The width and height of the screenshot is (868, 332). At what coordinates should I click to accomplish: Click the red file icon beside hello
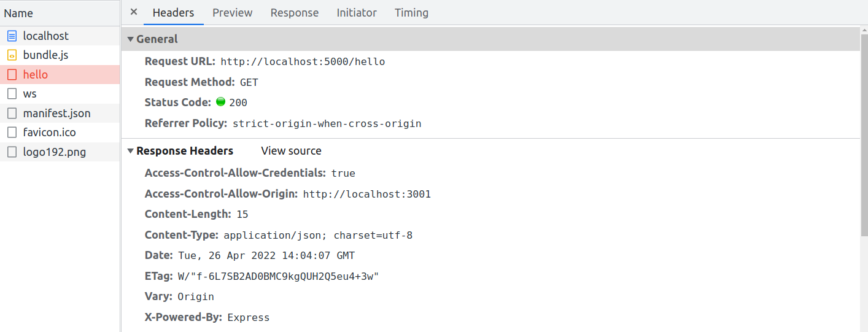coord(12,75)
